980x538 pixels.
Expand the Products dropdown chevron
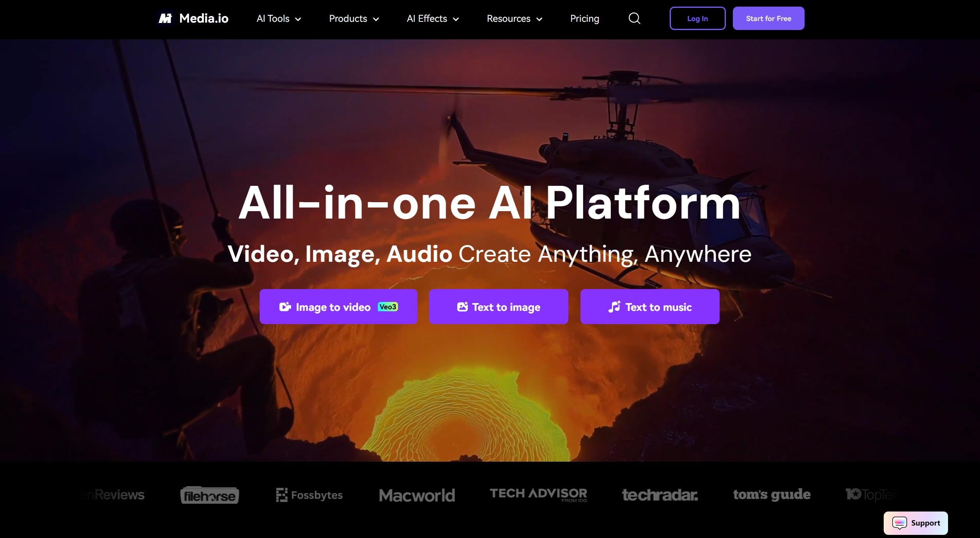[x=376, y=19]
